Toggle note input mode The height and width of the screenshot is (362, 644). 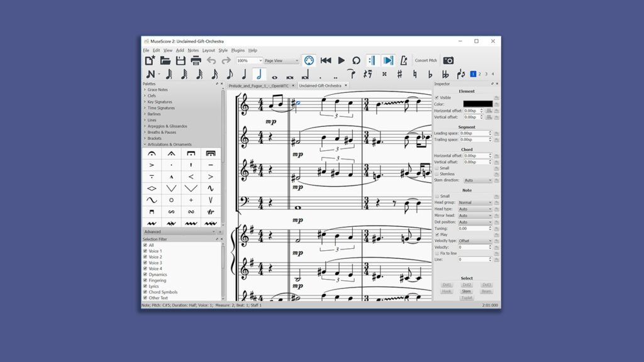click(151, 74)
